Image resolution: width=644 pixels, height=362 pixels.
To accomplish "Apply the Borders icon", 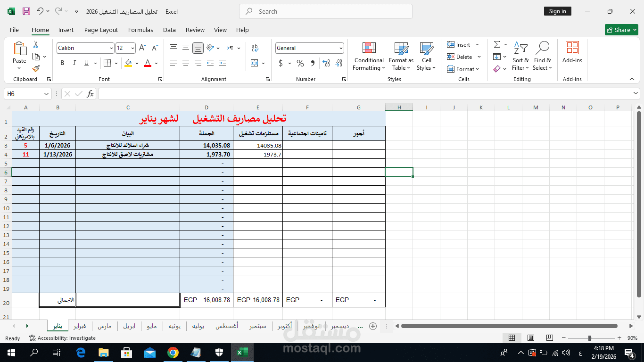I will 107,63.
